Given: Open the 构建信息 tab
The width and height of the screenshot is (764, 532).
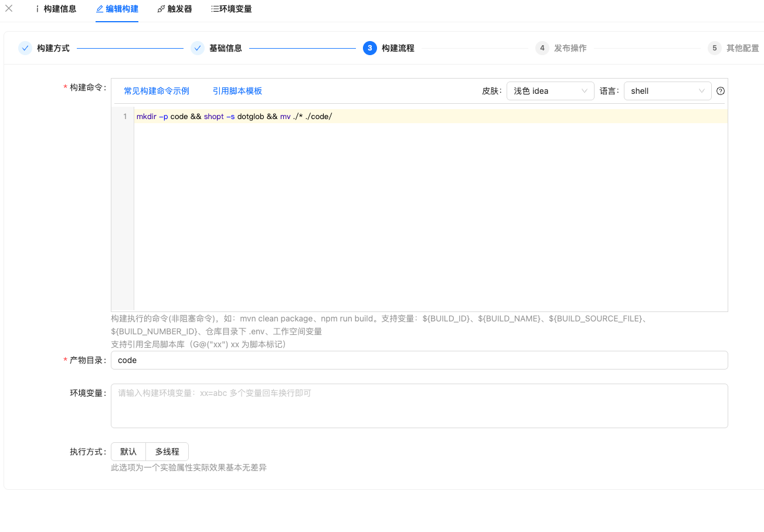Looking at the screenshot, I should (56, 9).
